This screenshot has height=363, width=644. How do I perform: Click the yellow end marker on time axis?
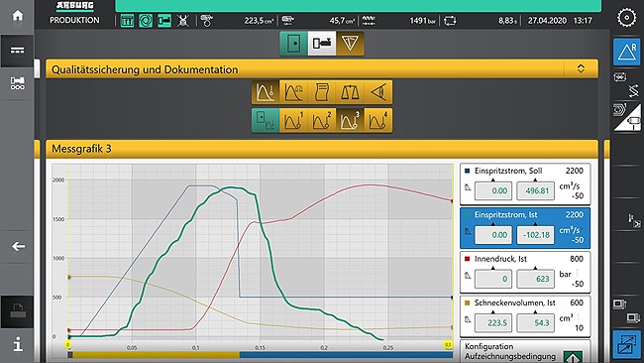click(448, 345)
